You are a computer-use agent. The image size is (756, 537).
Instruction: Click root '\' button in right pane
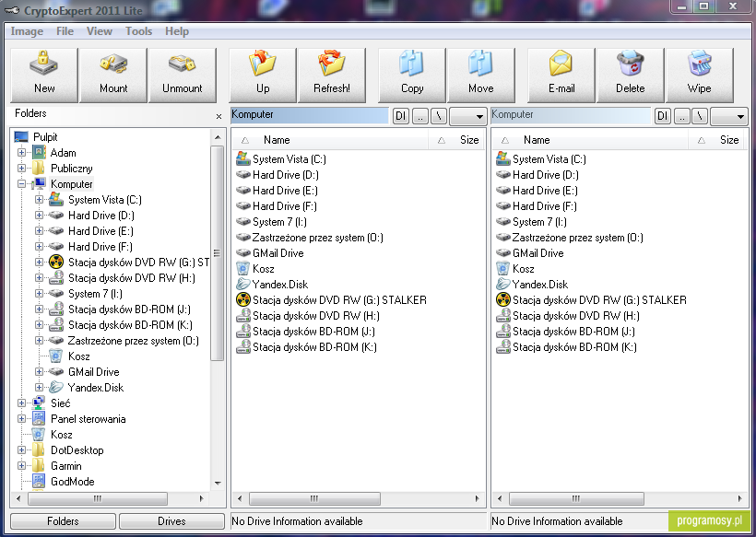click(x=700, y=116)
